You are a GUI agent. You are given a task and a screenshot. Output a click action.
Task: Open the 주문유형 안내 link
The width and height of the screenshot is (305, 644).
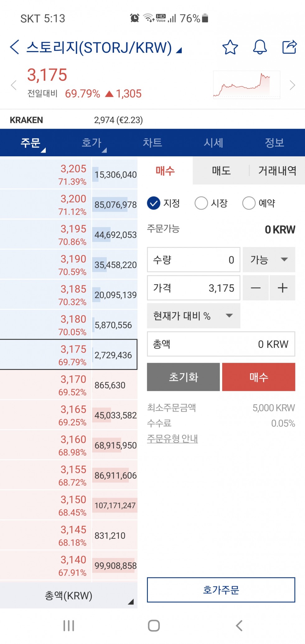[172, 438]
